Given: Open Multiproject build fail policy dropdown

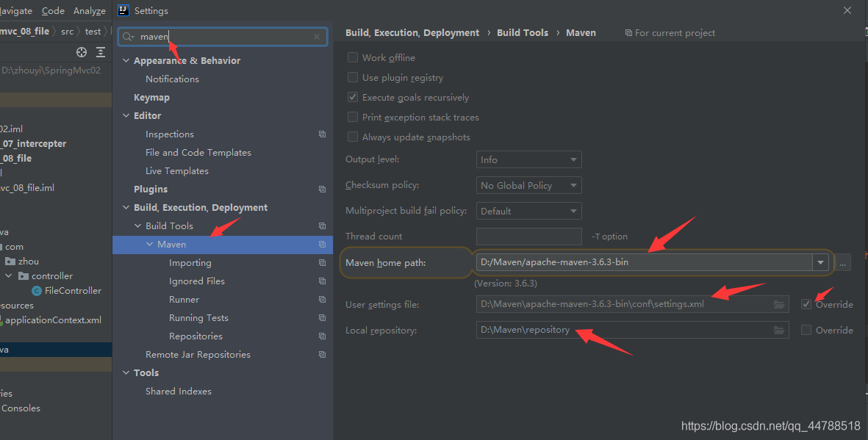Looking at the screenshot, I should pyautogui.click(x=528, y=212).
